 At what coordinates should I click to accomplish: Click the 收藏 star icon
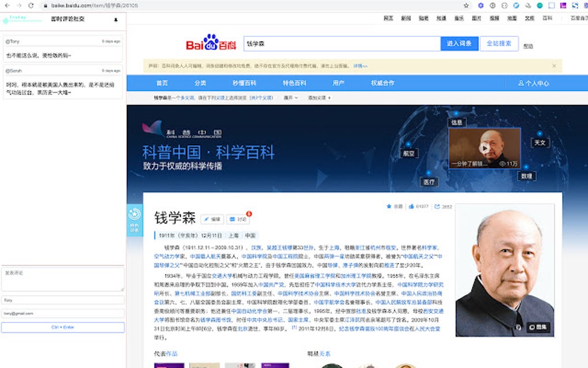point(389,206)
